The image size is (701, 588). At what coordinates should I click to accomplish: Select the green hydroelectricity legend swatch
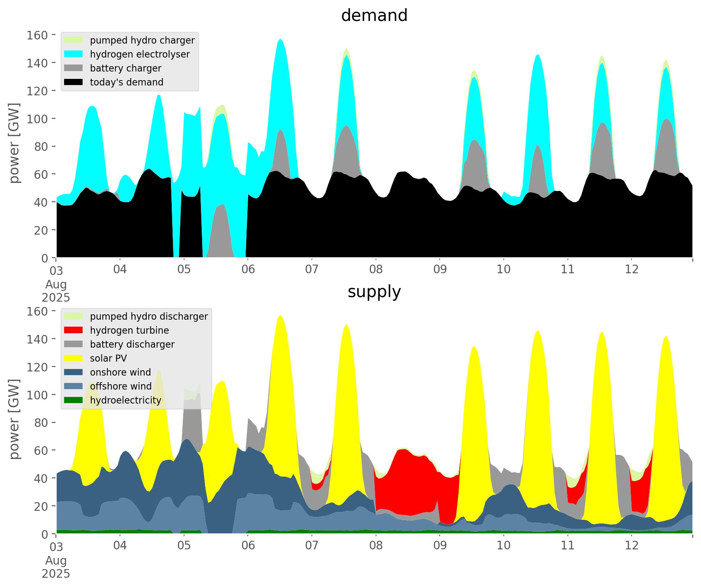click(x=74, y=400)
